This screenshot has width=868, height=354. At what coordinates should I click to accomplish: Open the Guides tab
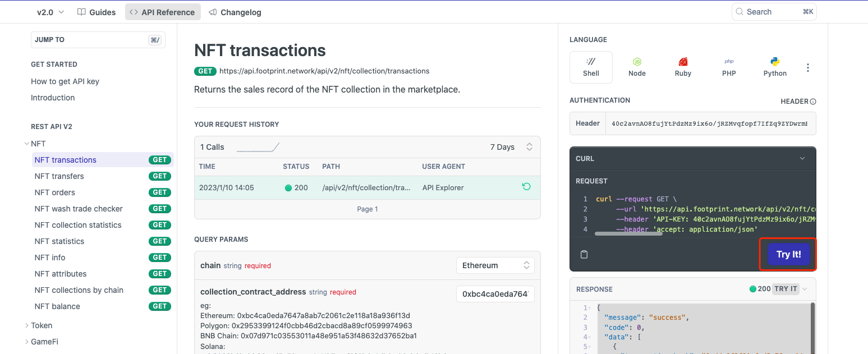point(96,12)
